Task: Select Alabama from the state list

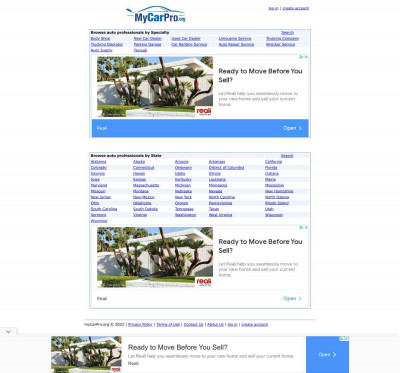Action: click(x=99, y=162)
